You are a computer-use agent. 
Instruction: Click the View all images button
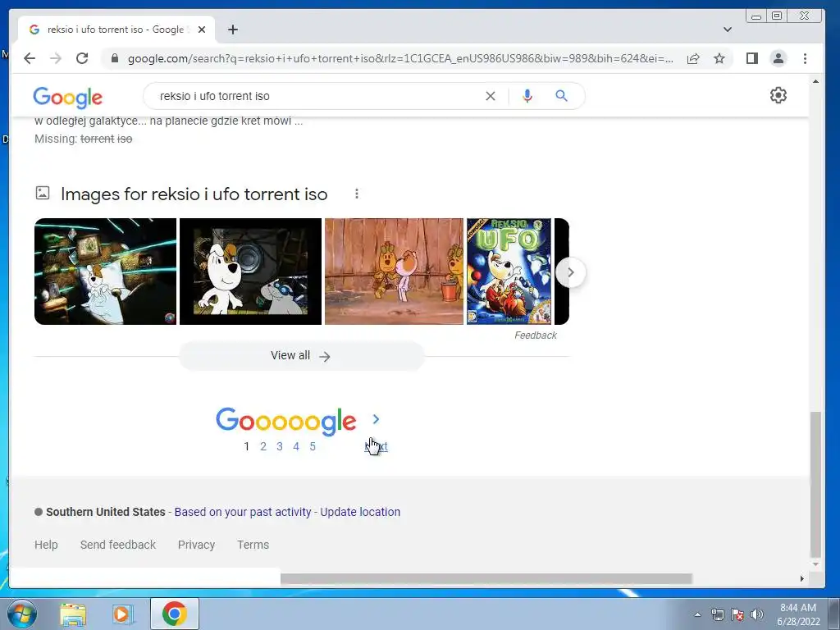coord(302,356)
